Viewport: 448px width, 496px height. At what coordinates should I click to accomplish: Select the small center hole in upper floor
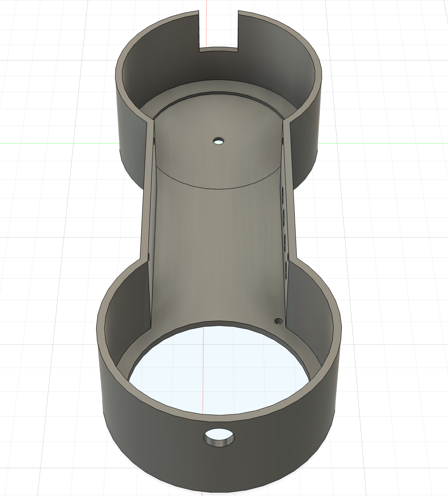(219, 141)
